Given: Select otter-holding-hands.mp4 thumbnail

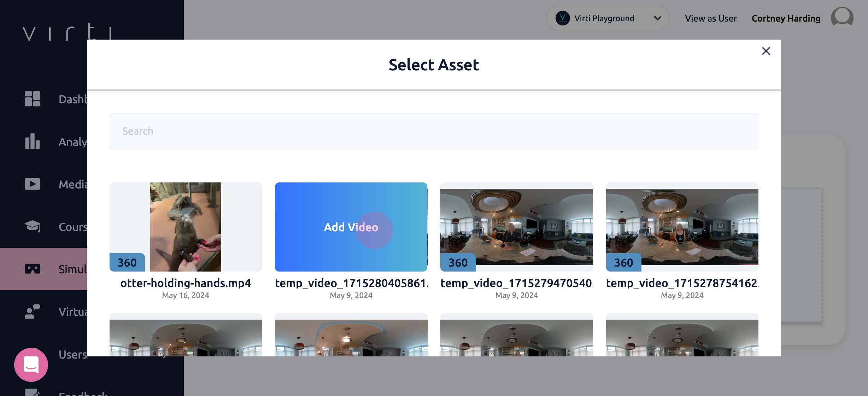Looking at the screenshot, I should point(186,227).
